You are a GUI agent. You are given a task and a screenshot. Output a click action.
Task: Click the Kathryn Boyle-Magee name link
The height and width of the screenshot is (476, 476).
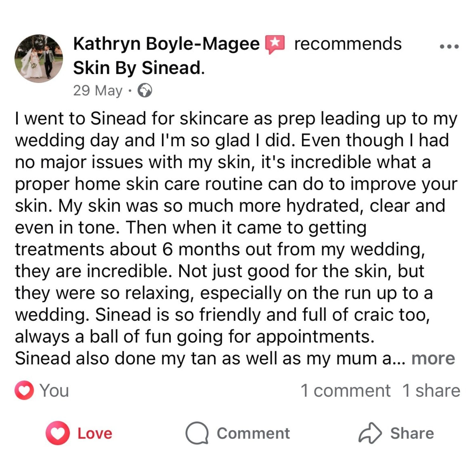pyautogui.click(x=166, y=44)
